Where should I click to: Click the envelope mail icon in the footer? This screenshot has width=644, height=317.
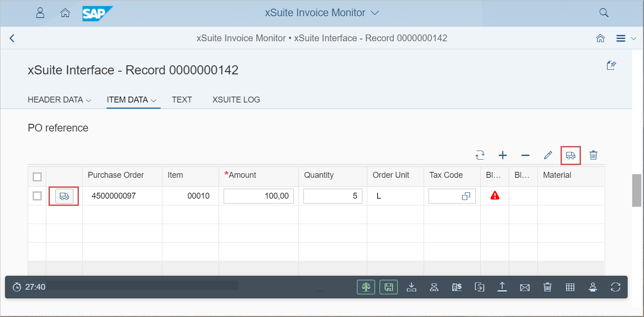coord(525,287)
